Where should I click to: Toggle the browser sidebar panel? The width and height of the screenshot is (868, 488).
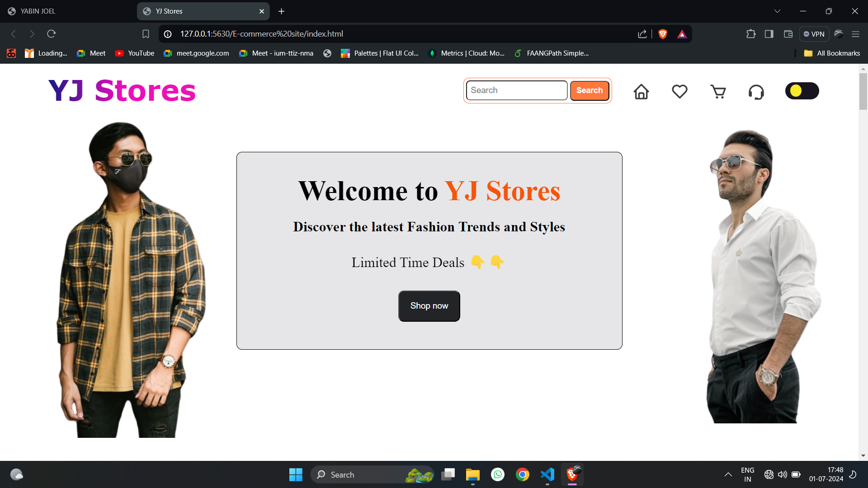pyautogui.click(x=769, y=34)
